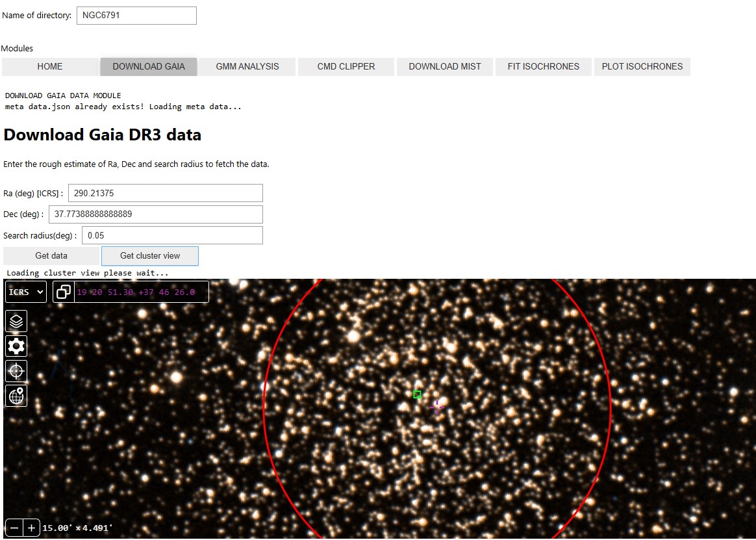Screen dimensions: 756x540
Task: Switch to the HOME module tab
Action: coord(50,66)
